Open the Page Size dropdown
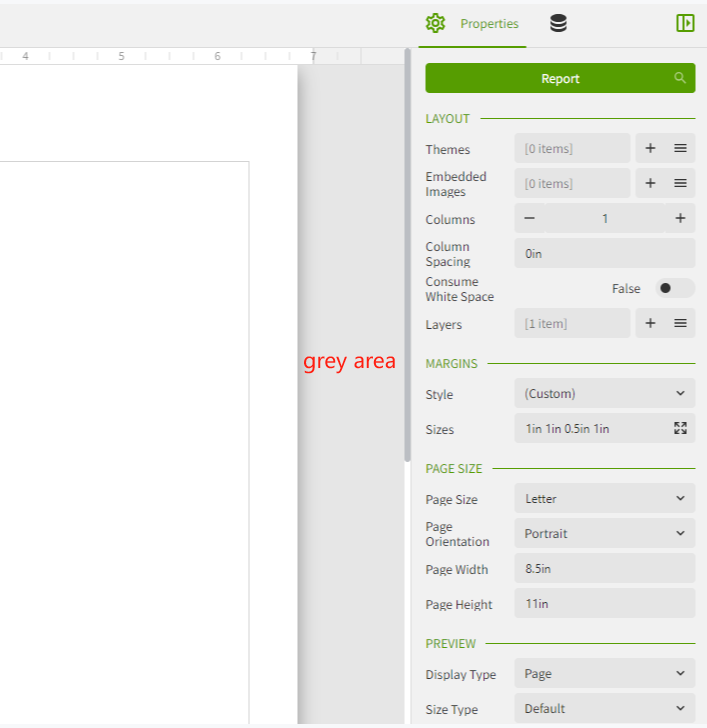The height and width of the screenshot is (728, 707). tap(604, 499)
